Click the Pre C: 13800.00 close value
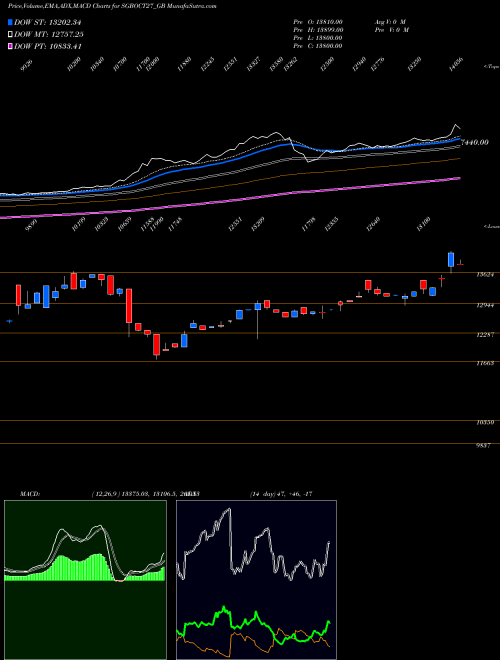 318,46
